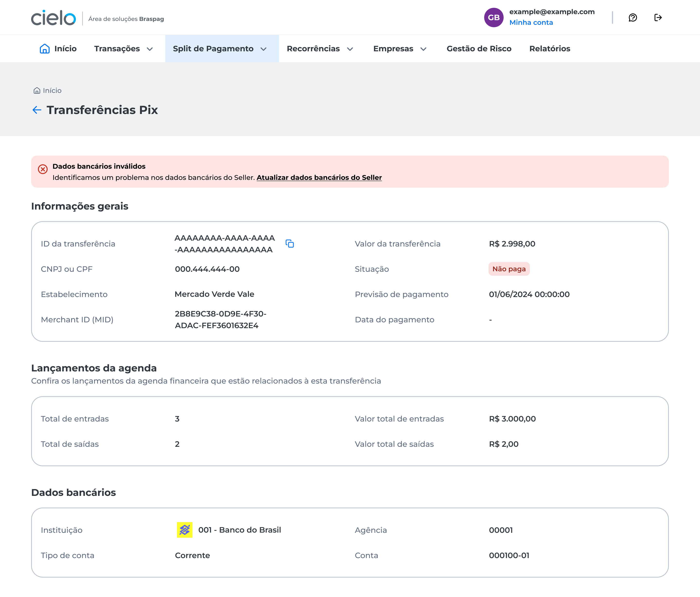Expand the Transações dropdown chevron
Viewport: 700px width, 597px height.
(150, 49)
